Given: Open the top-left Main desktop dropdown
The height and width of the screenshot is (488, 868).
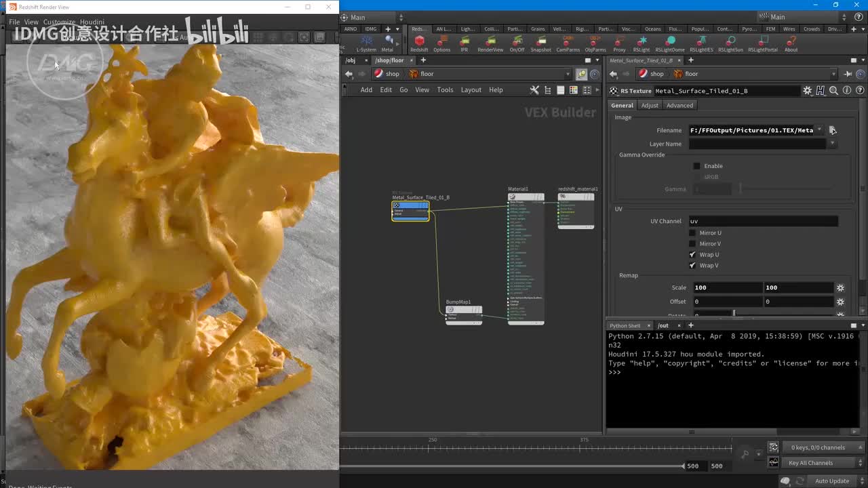Looking at the screenshot, I should click(x=372, y=18).
